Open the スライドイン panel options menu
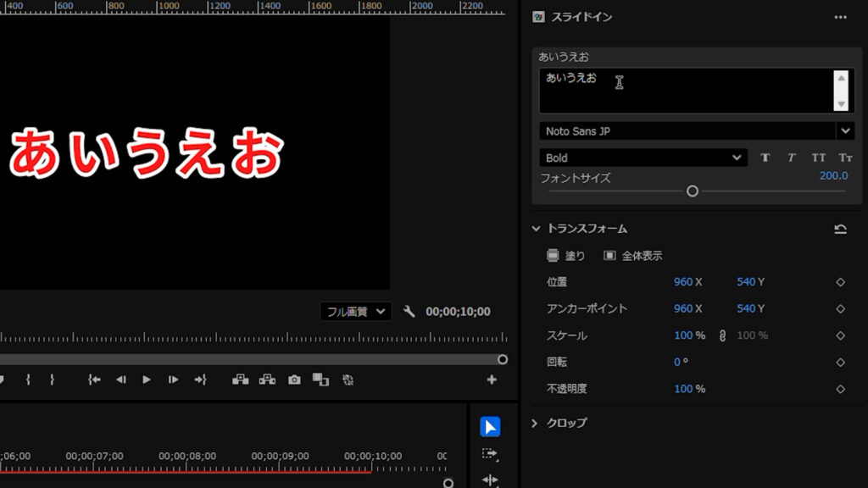This screenshot has height=488, width=868. pos(840,17)
